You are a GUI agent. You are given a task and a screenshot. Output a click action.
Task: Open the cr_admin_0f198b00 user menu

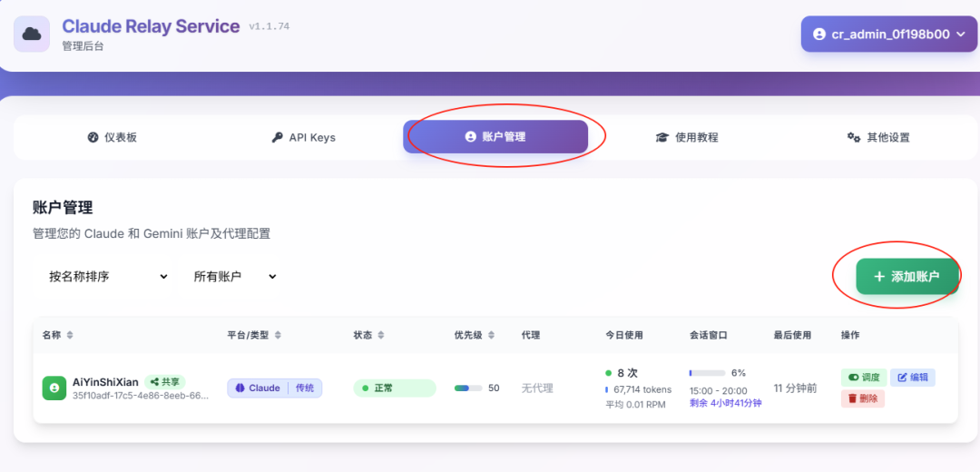[888, 34]
